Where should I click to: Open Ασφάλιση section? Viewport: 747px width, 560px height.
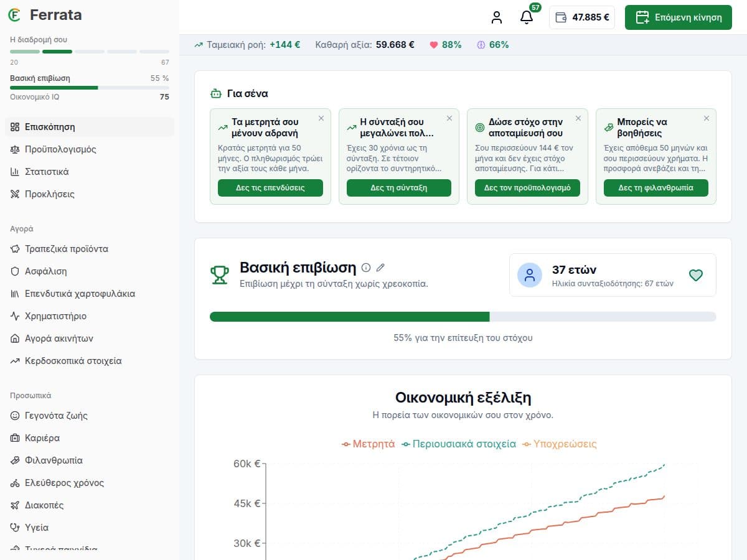(x=90, y=271)
